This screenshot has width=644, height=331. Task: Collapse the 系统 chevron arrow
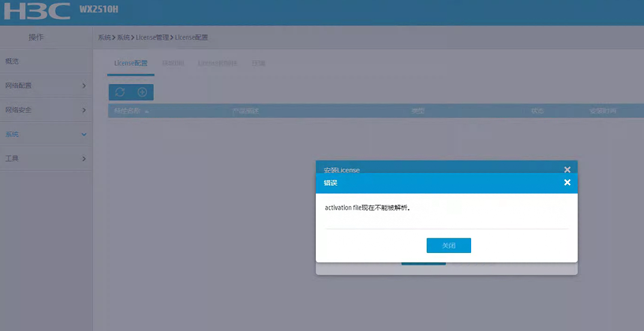(x=84, y=134)
